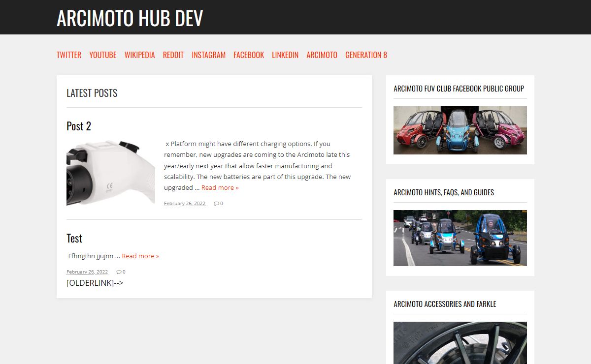Open the Instagram navigation link

pyautogui.click(x=208, y=55)
